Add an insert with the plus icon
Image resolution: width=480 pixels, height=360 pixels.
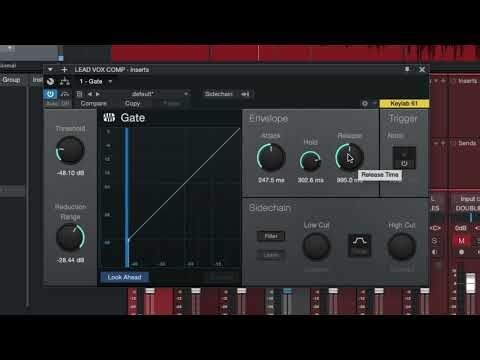coord(64,69)
